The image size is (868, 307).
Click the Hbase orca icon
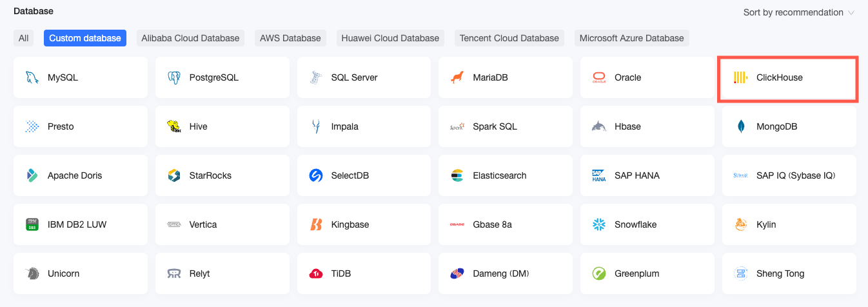(x=599, y=126)
